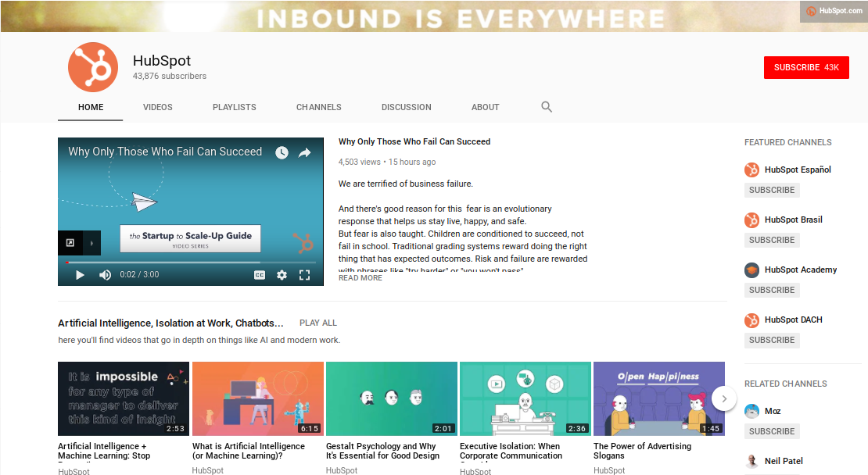
Task: Subscribe to HubSpot Español
Action: click(772, 190)
